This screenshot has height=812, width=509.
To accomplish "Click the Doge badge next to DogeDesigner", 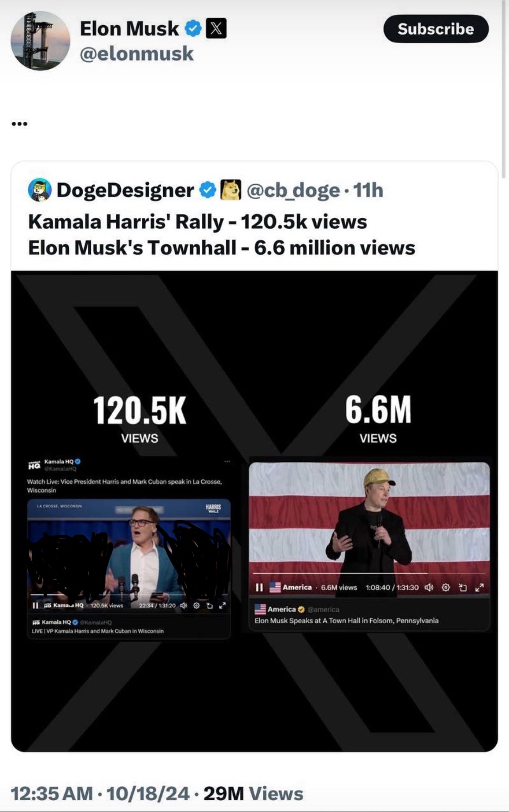I will 231,190.
